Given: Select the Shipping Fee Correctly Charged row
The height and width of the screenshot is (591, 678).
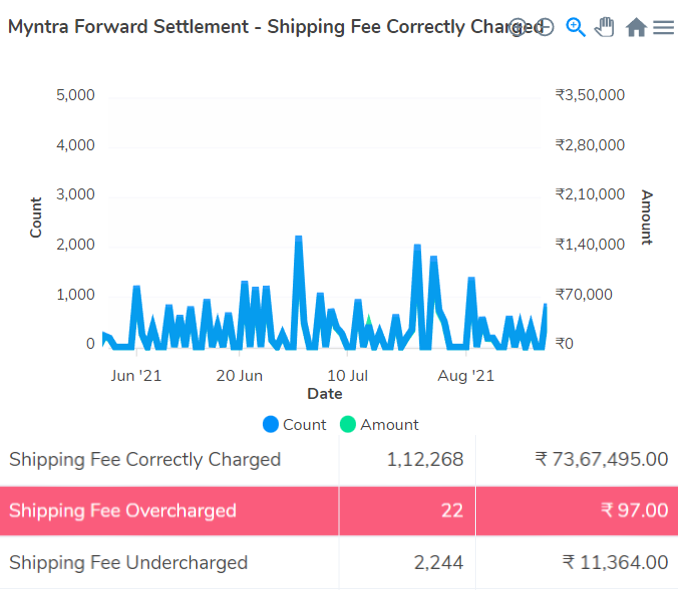Looking at the screenshot, I should click(145, 460).
